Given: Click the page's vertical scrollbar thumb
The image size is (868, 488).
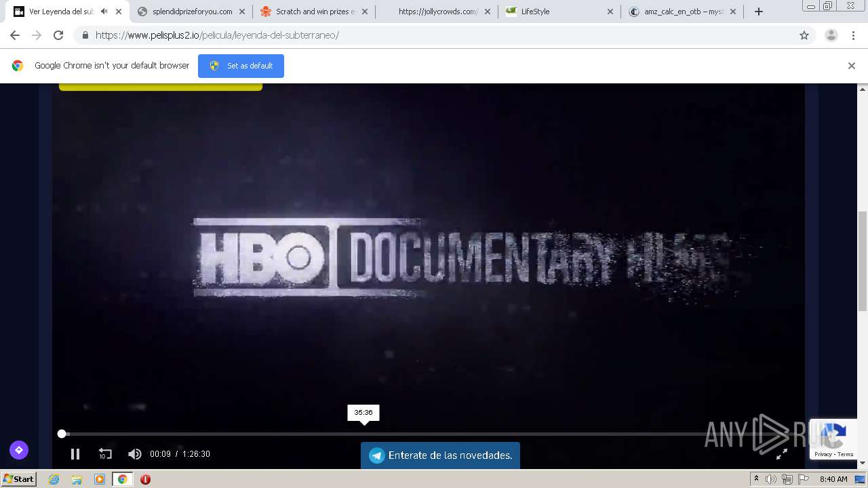Looking at the screenshot, I should tap(863, 260).
